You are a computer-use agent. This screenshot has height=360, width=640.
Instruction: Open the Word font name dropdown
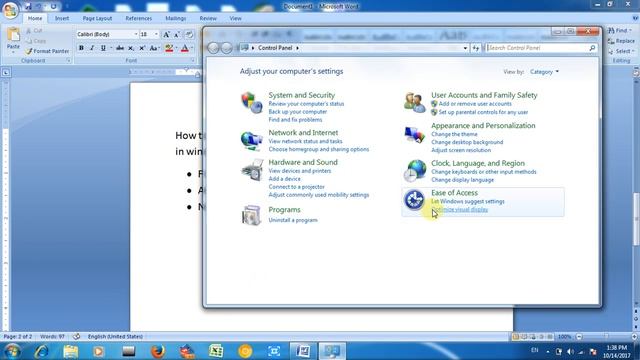pyautogui.click(x=136, y=35)
